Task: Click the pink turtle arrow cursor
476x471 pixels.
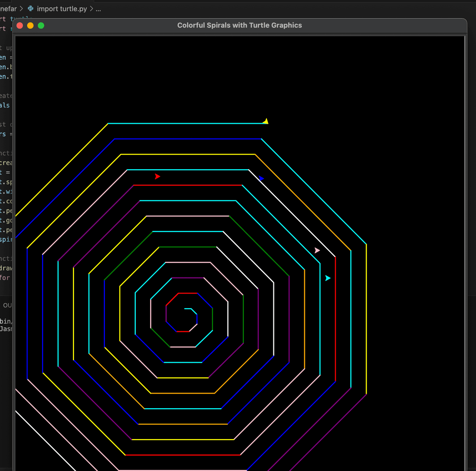Action: pos(317,251)
